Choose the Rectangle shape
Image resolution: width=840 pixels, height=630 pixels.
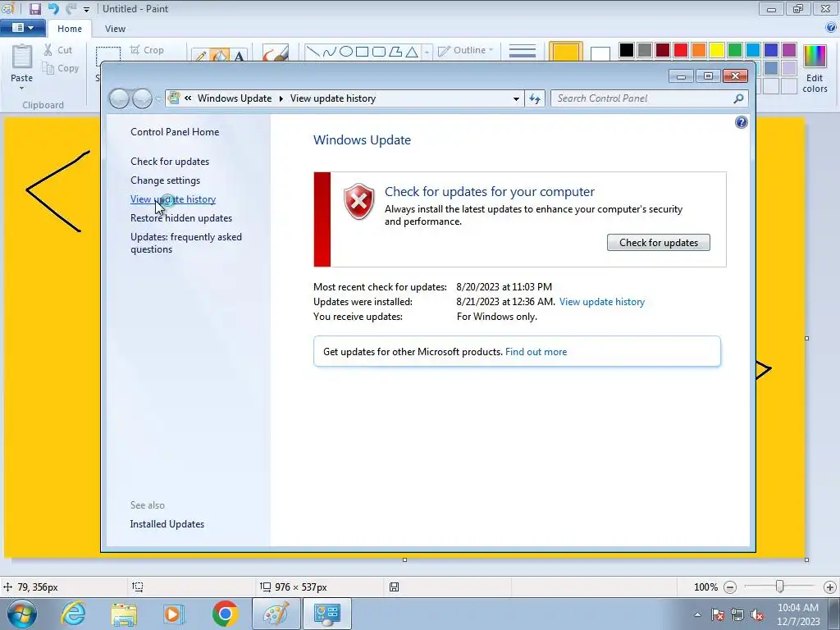(362, 52)
